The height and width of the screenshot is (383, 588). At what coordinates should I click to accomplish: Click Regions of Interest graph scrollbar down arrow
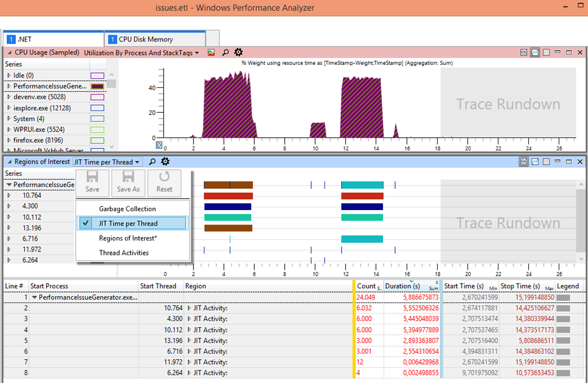click(x=581, y=258)
